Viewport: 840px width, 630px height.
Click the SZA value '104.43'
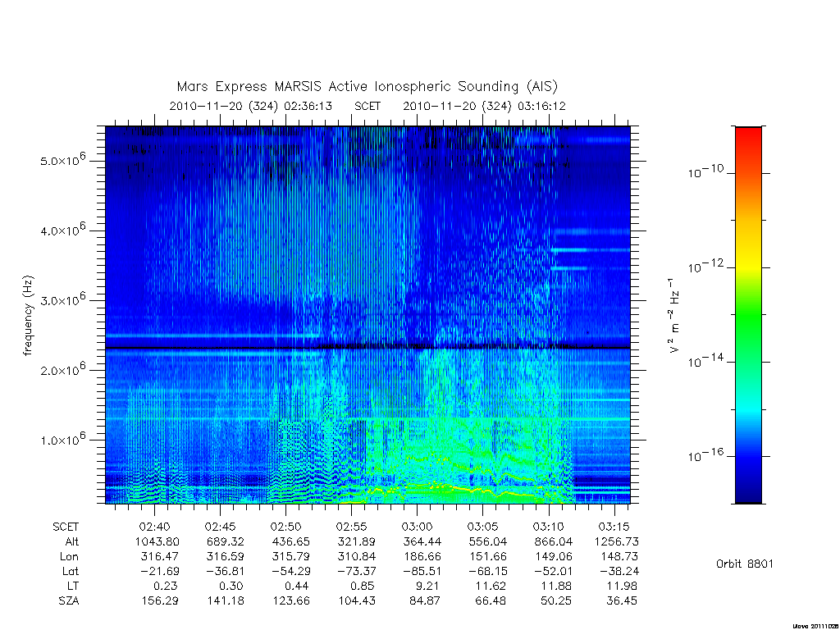tap(357, 601)
